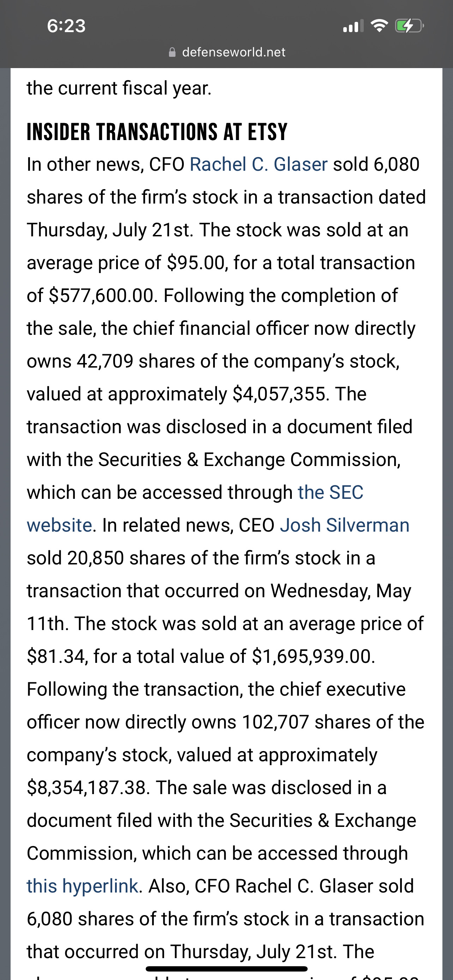Tap the "Insider Transactions at Etsy" heading
Screen dimensions: 453x980
[157, 132]
